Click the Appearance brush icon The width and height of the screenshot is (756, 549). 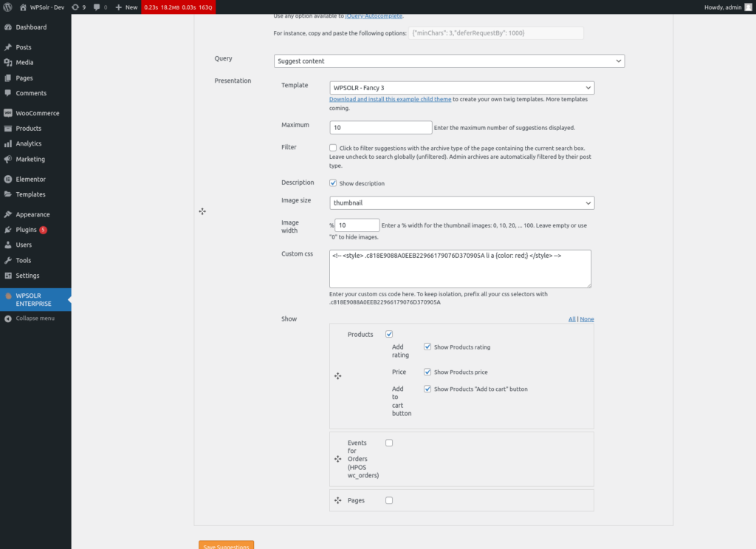7,214
